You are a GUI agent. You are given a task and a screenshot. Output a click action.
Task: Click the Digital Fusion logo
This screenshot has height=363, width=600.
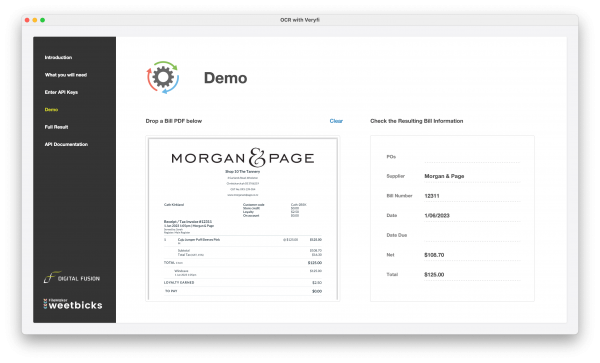(72, 277)
